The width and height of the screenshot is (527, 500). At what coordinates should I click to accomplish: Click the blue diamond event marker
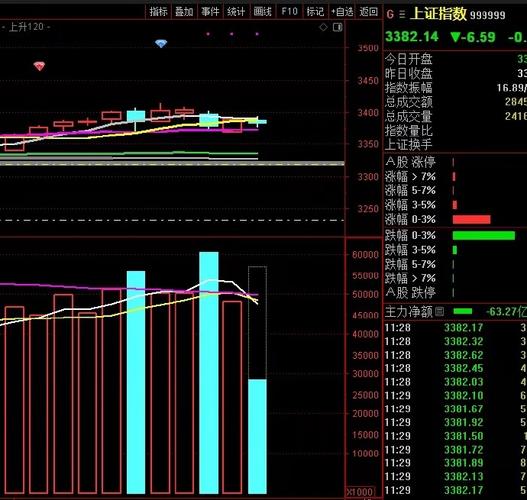pyautogui.click(x=161, y=44)
